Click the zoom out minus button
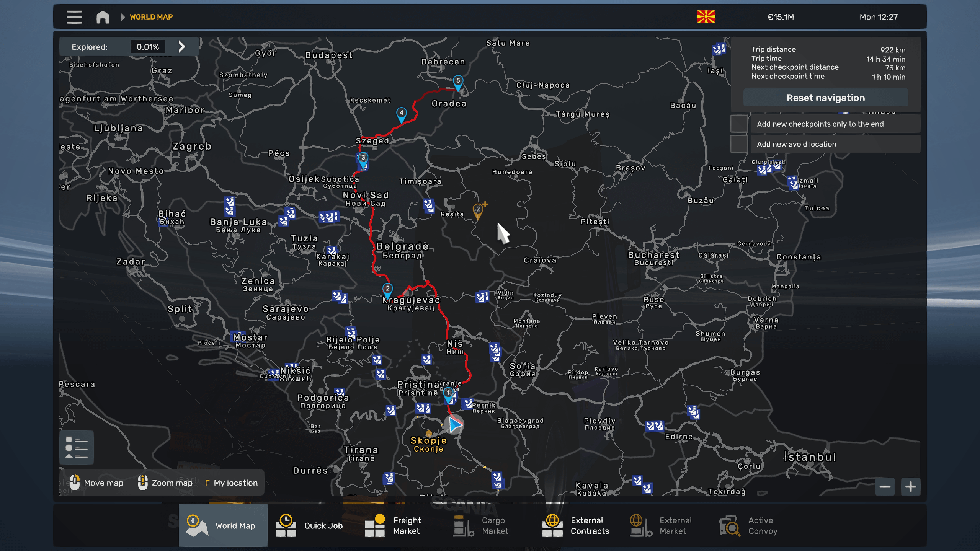The width and height of the screenshot is (980, 551). [885, 487]
